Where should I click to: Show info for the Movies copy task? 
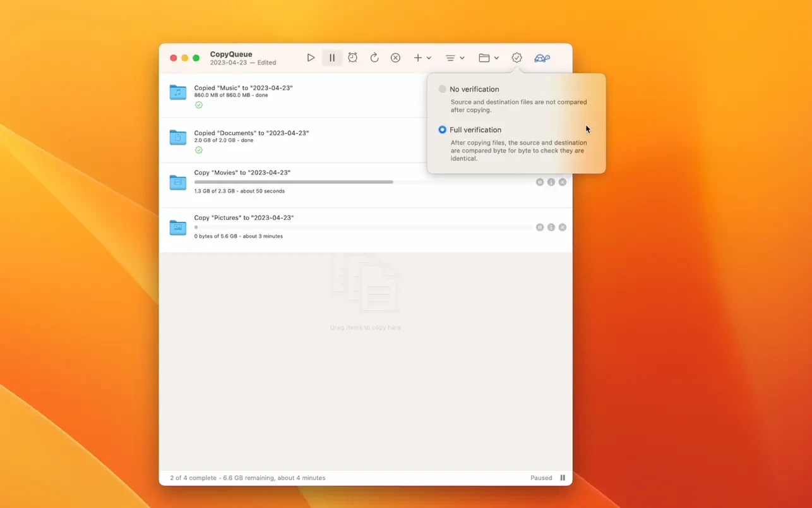pos(551,182)
